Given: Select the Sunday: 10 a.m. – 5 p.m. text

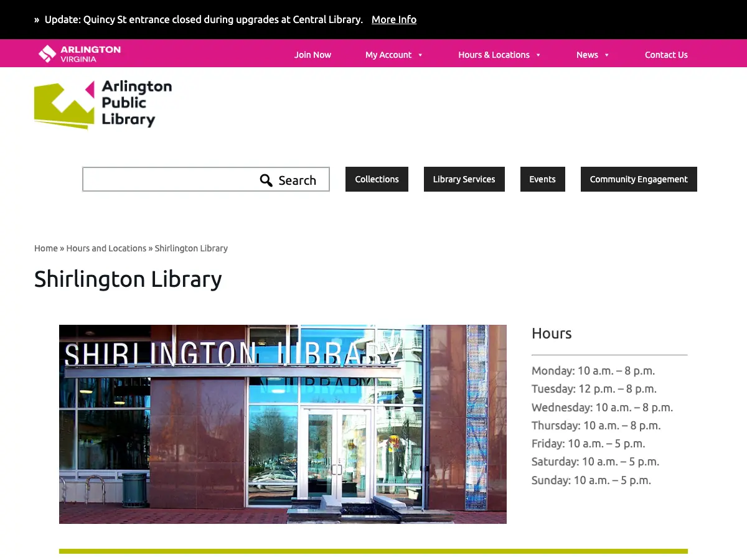Looking at the screenshot, I should coord(591,480).
